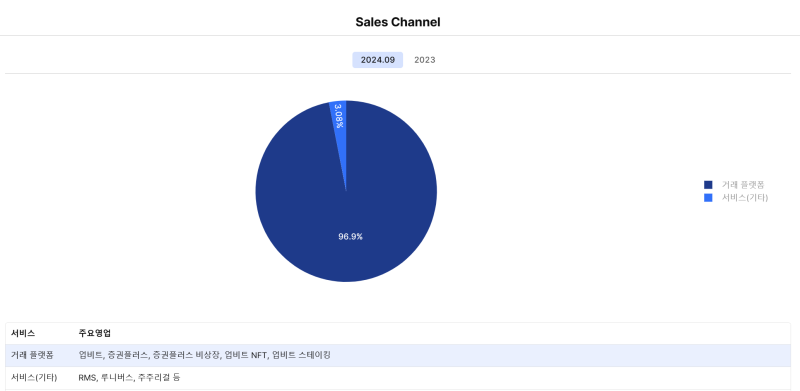The height and width of the screenshot is (391, 800).
Task: Click the RMS, 루니버스 services cell
Action: [x=130, y=378]
